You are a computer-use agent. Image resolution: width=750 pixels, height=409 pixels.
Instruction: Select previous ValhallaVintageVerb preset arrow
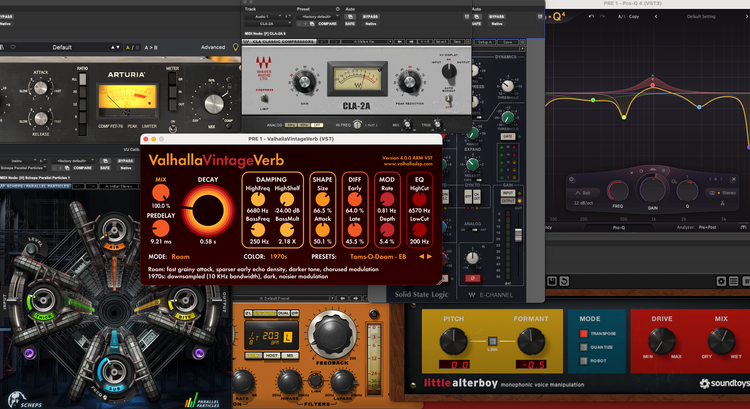[x=421, y=257]
